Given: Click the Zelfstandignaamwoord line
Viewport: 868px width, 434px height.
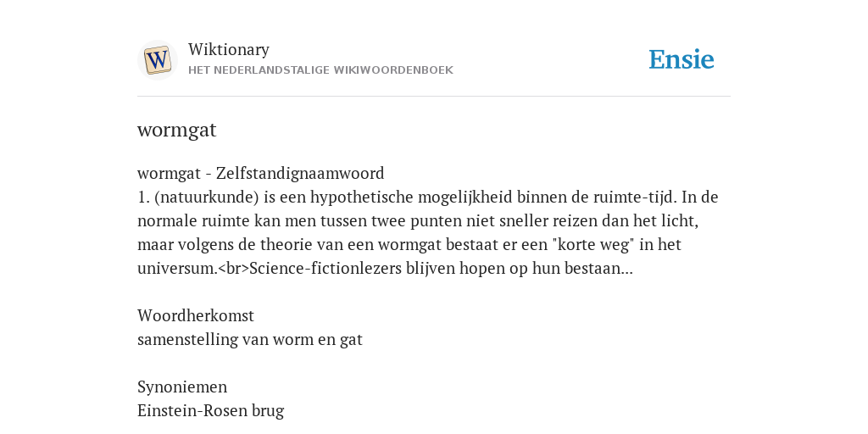Looking at the screenshot, I should pos(261,173).
